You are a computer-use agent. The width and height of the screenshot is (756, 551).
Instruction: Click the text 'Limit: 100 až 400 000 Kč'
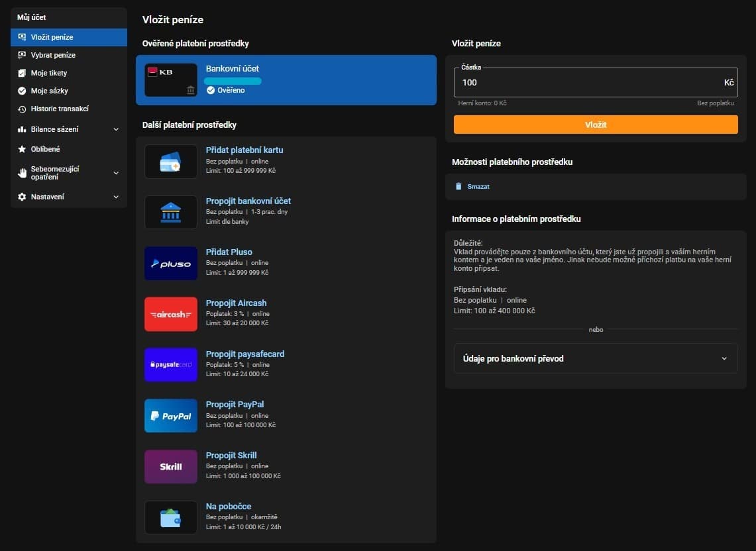(x=494, y=311)
